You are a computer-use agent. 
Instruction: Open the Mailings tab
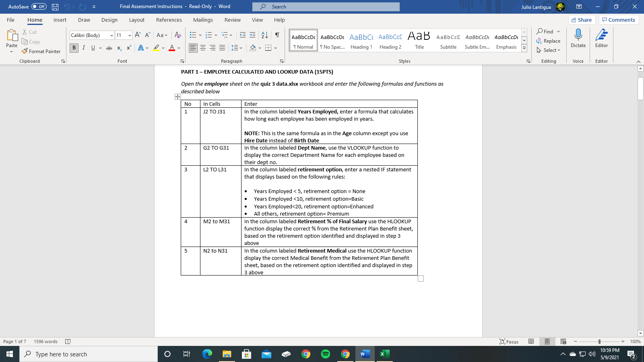[x=203, y=20]
